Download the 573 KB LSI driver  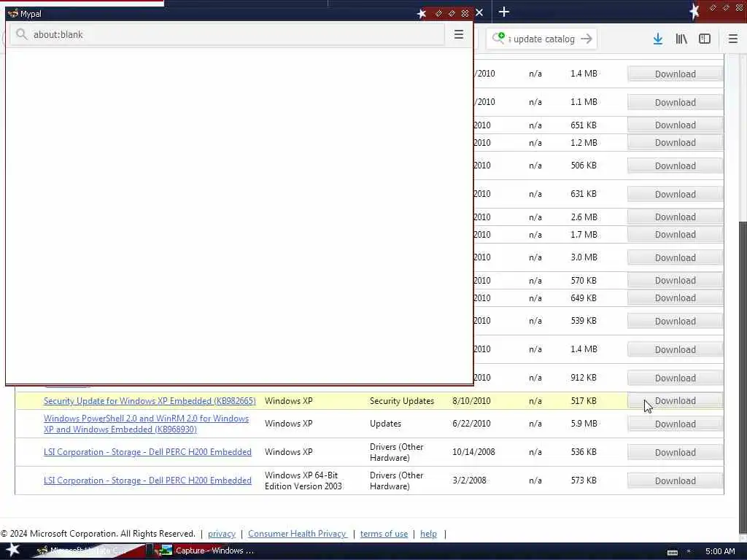point(675,481)
